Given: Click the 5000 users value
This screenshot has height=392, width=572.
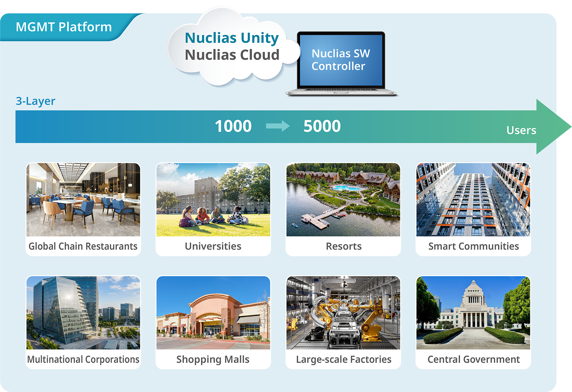Looking at the screenshot, I should point(322,126).
